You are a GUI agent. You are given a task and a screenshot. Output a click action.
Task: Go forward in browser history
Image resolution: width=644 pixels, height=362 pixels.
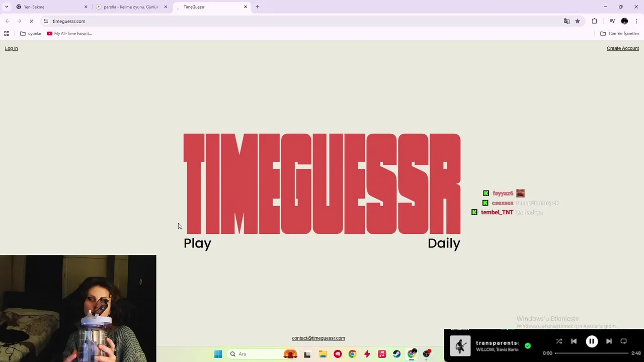19,21
